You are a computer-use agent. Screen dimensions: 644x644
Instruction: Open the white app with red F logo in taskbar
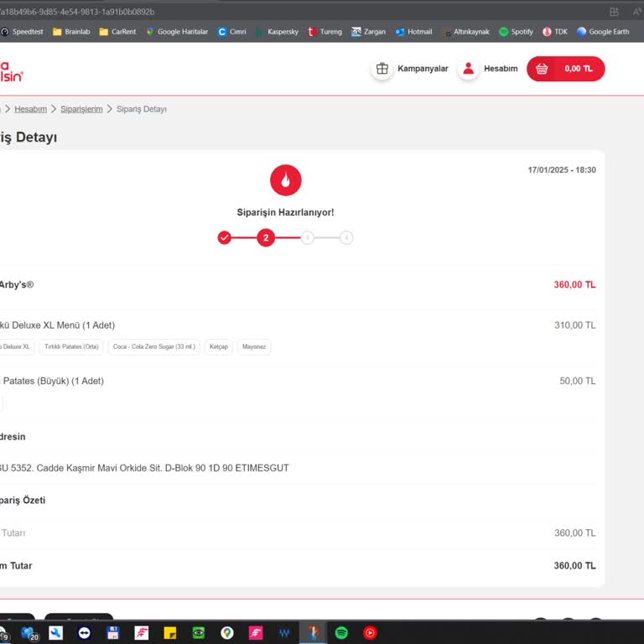coord(141,633)
